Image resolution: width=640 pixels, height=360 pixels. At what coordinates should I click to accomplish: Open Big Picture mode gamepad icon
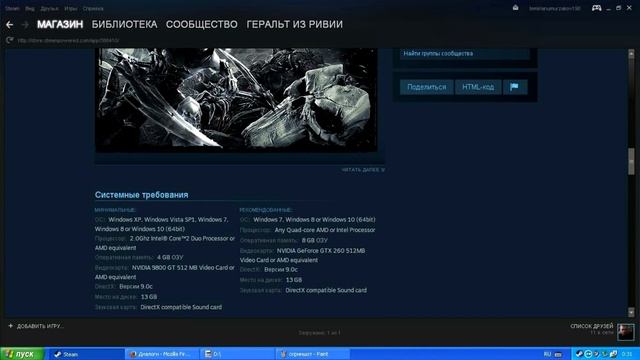[596, 8]
